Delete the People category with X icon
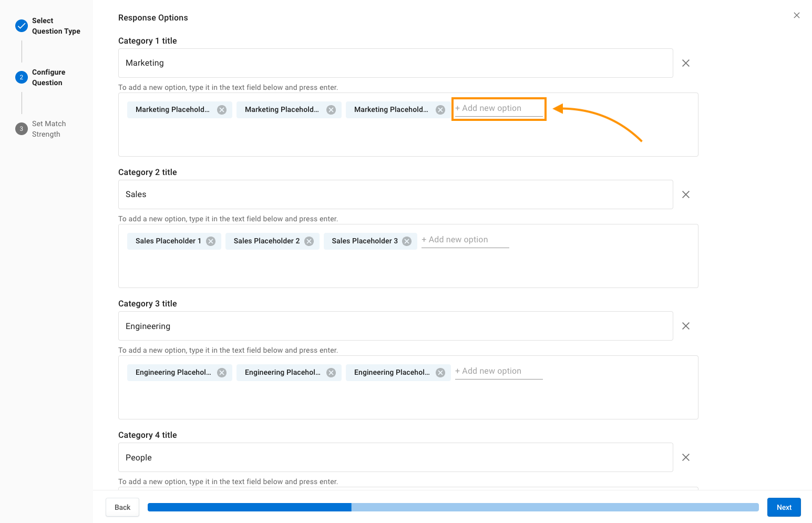This screenshot has width=812, height=523. point(686,457)
